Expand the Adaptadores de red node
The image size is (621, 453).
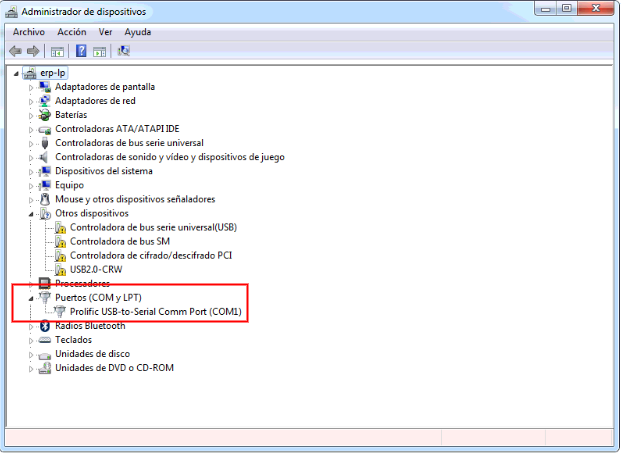(31, 102)
